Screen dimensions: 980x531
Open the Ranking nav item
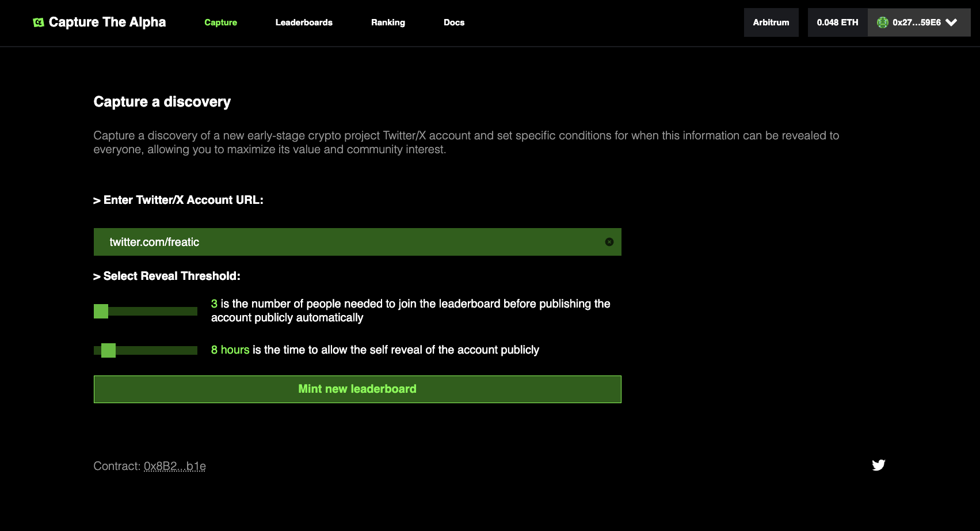(x=388, y=22)
